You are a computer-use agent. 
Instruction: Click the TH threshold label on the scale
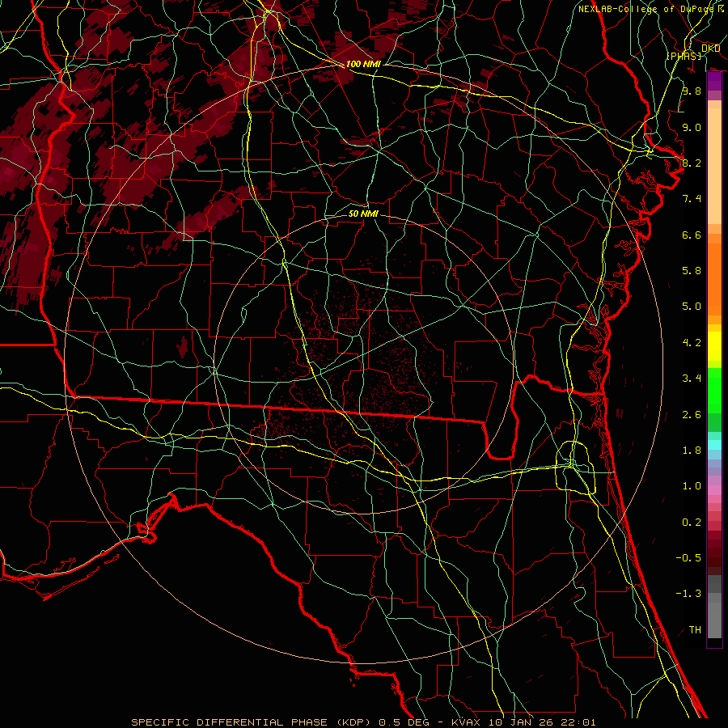pyautogui.click(x=694, y=629)
